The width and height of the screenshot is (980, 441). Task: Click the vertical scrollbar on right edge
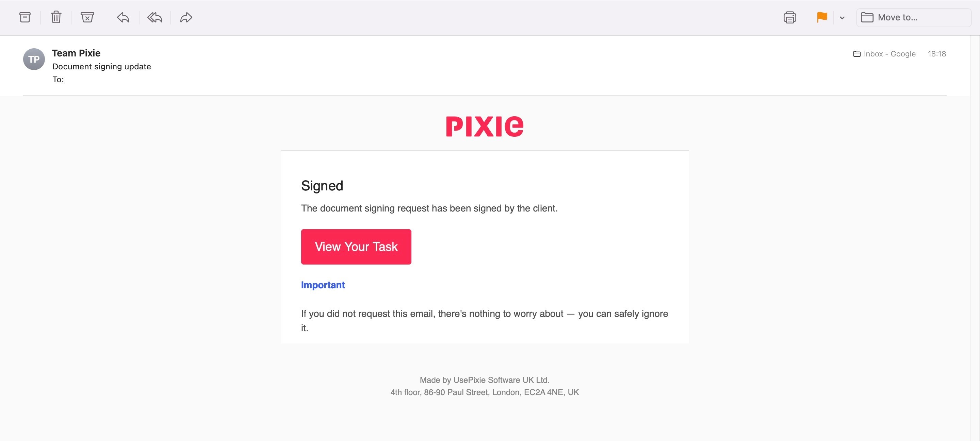pyautogui.click(x=975, y=238)
